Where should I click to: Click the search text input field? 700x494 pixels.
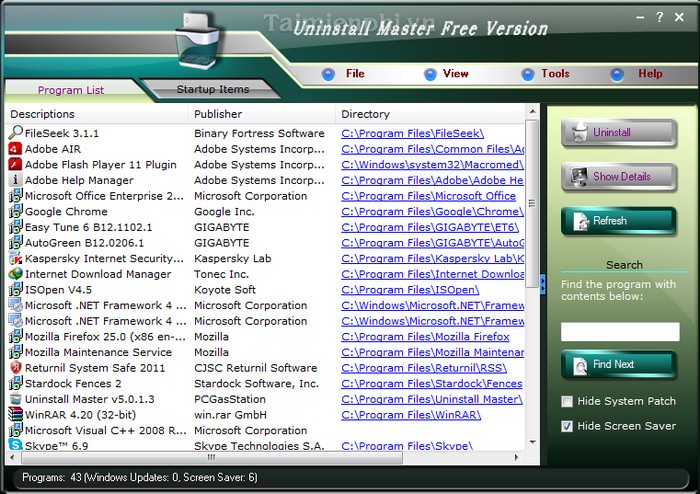click(620, 332)
